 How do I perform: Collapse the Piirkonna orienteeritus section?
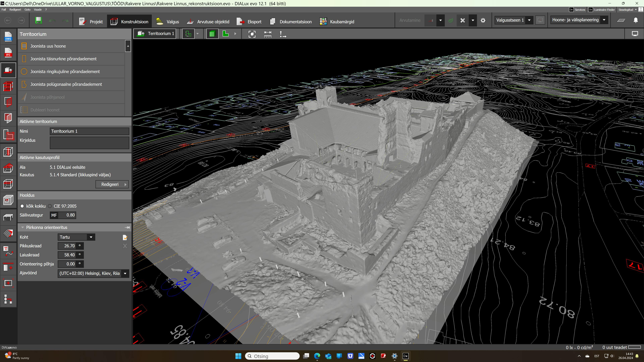point(22,227)
